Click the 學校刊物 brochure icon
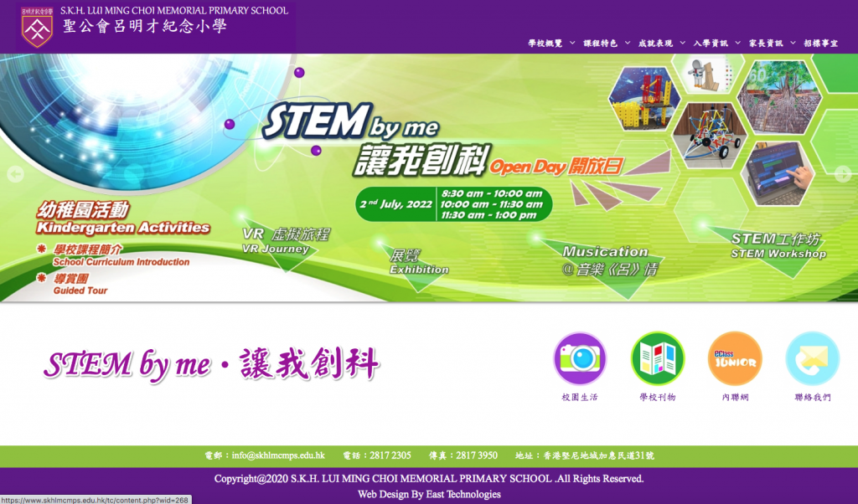 657,358
